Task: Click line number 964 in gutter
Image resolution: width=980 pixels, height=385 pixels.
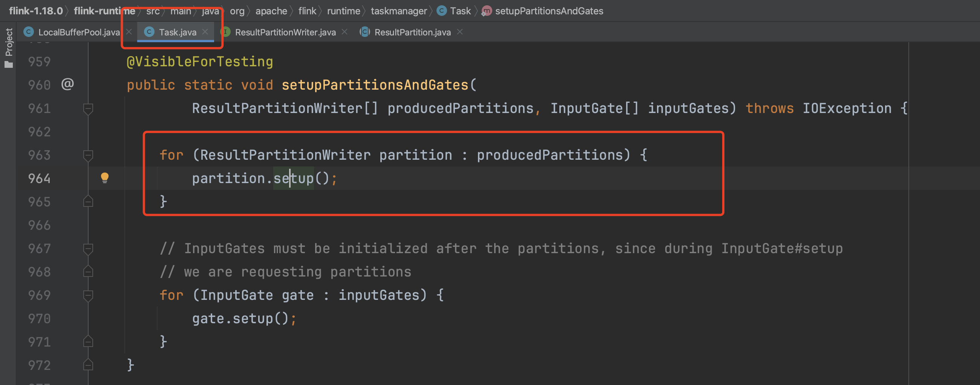Action: 39,178
